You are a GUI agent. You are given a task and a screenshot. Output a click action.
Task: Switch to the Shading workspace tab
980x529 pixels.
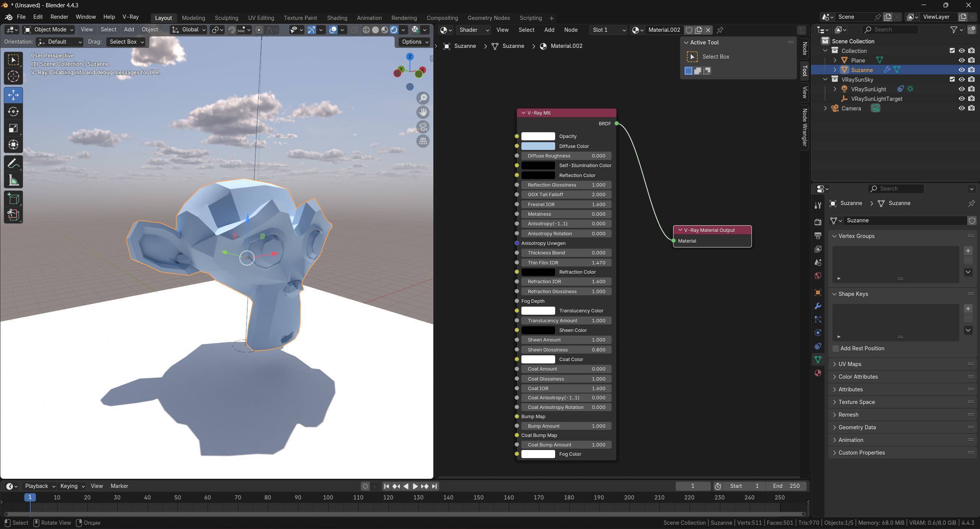coord(337,18)
